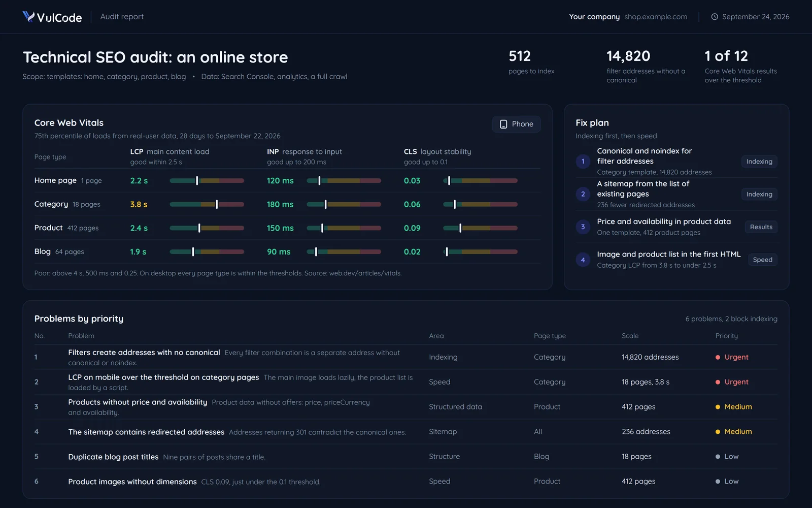Click the Blog INP gauge bar
812x508 pixels.
coord(344,252)
